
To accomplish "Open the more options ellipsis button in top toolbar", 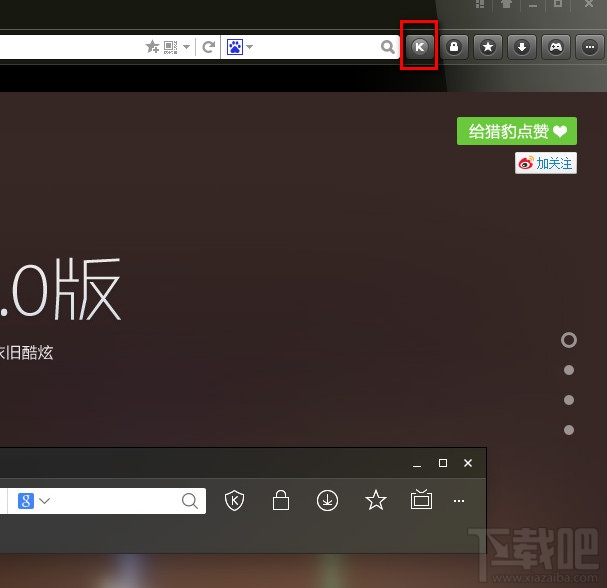I will 590,47.
